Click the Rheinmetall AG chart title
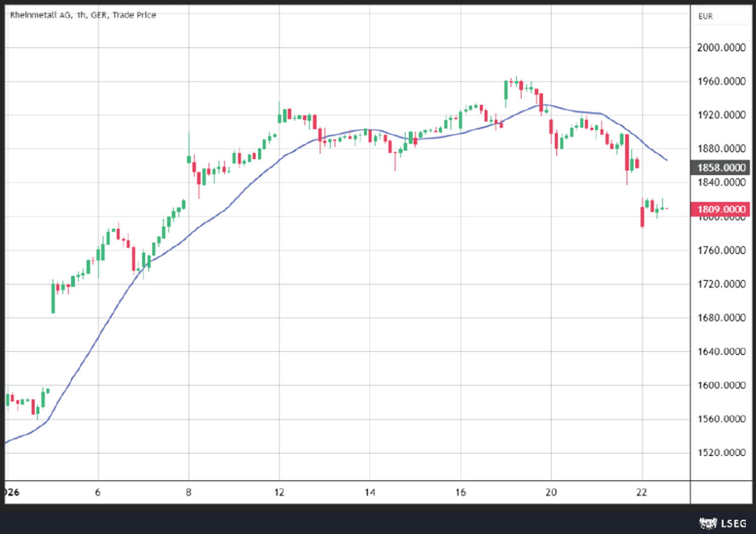This screenshot has height=534, width=756. tap(83, 15)
